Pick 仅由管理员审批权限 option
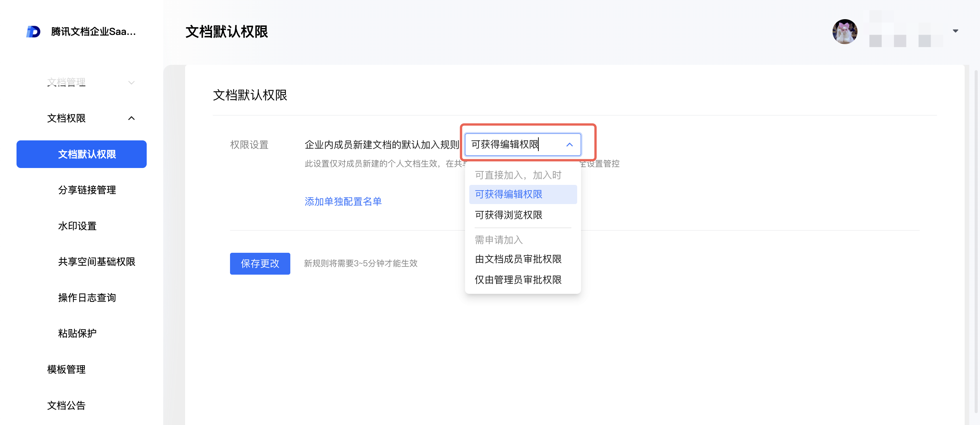980x425 pixels. [518, 280]
